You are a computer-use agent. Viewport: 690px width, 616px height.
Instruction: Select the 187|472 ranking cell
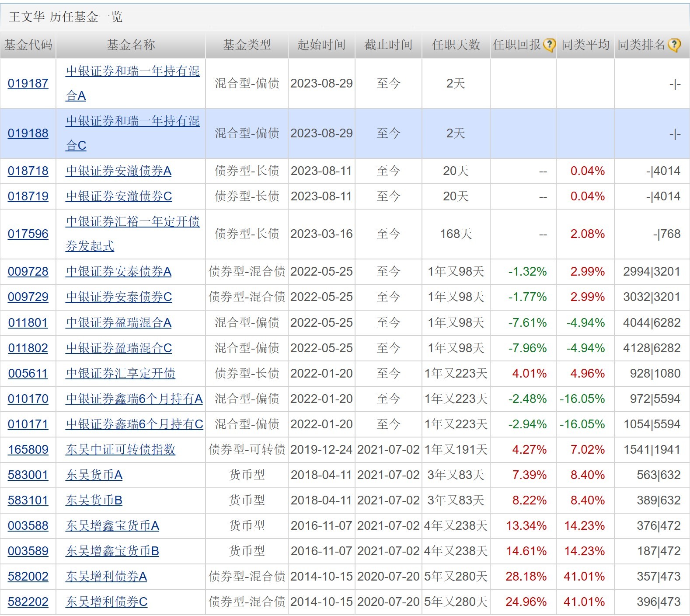click(x=659, y=551)
